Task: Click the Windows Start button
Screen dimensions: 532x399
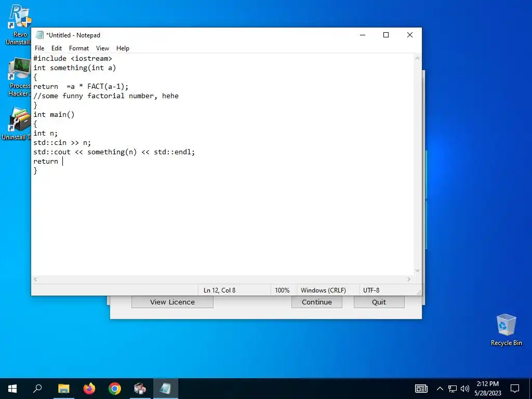Action: click(12, 389)
